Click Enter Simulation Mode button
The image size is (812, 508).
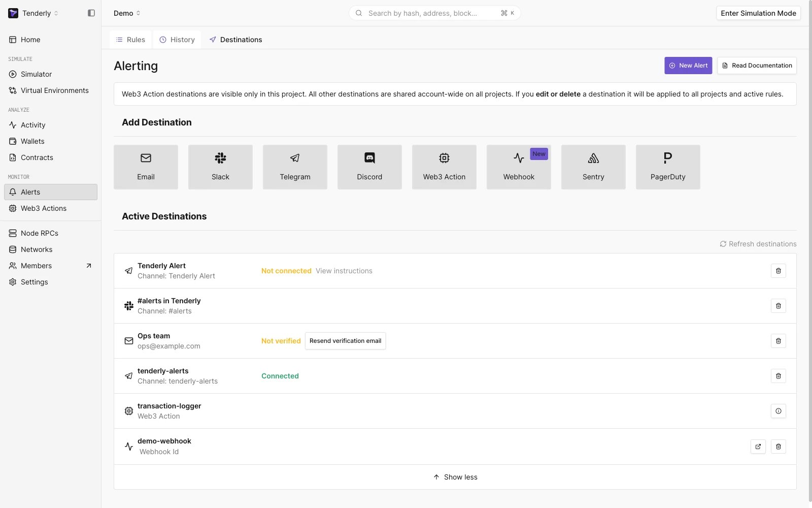(758, 13)
